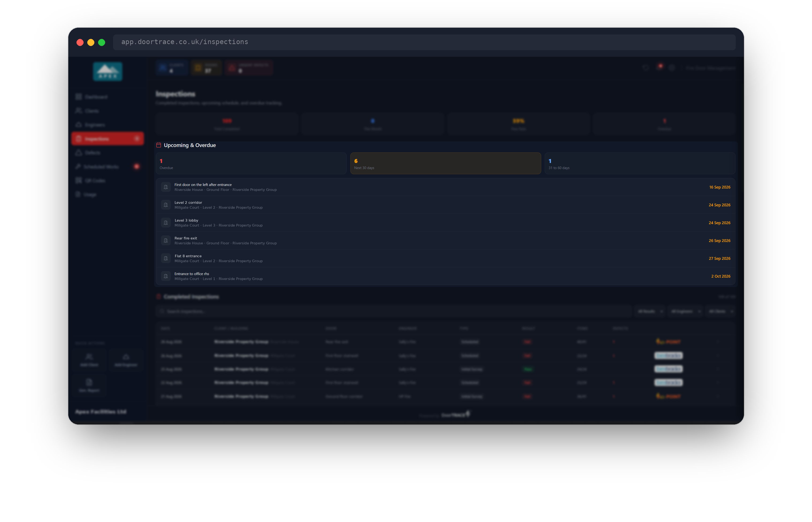The image size is (812, 522).
Task: Click door icon of Flat 8 entrance row
Action: [x=165, y=258]
